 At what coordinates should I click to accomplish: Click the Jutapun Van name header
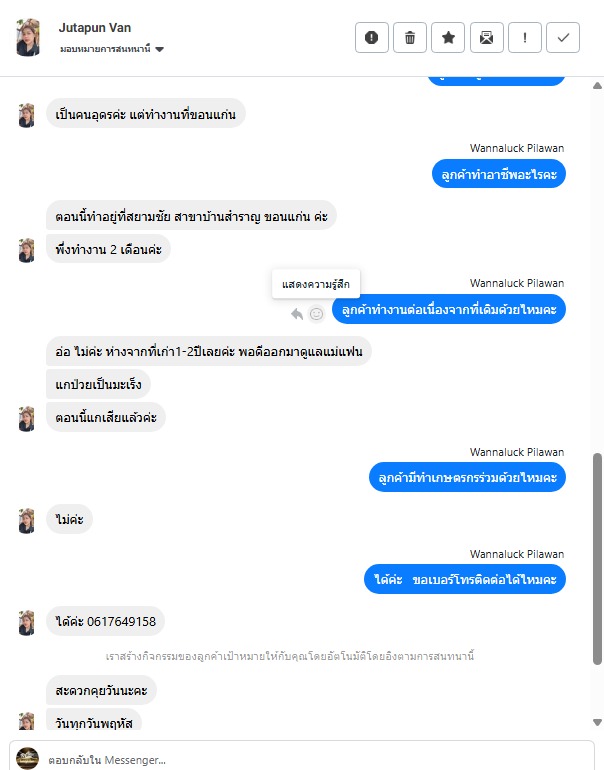(x=95, y=28)
